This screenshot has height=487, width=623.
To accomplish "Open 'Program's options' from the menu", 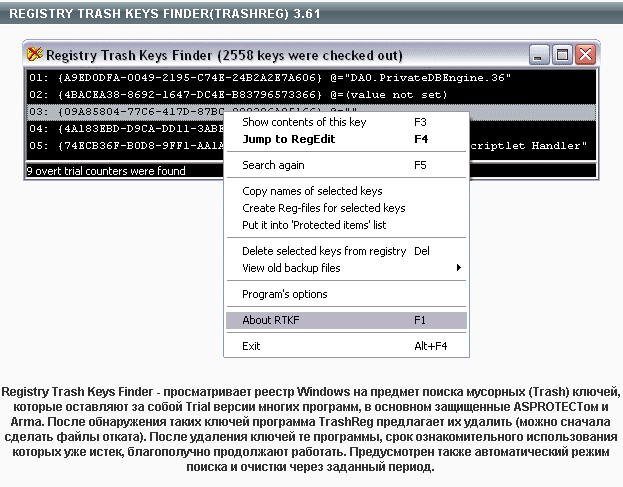I will [x=346, y=294].
